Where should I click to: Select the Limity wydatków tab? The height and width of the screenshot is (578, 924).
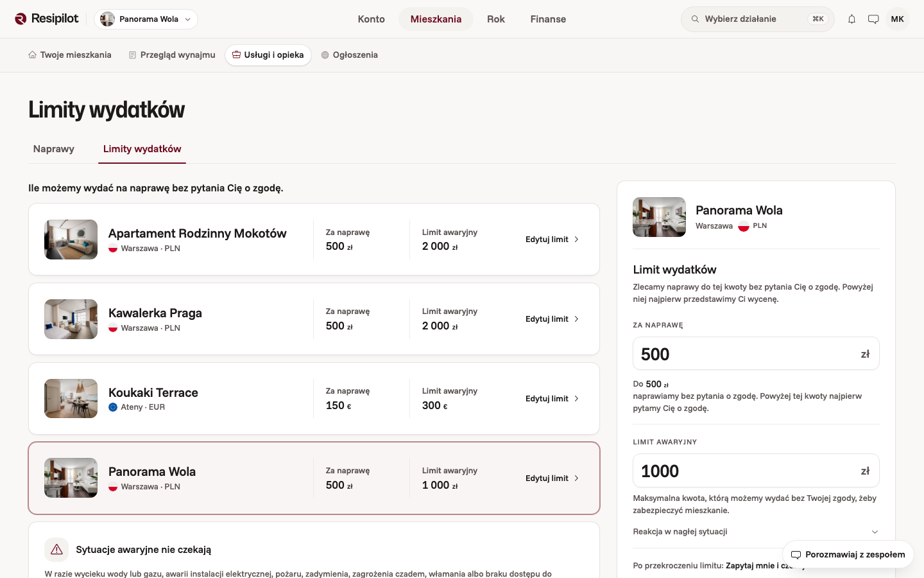pos(142,149)
